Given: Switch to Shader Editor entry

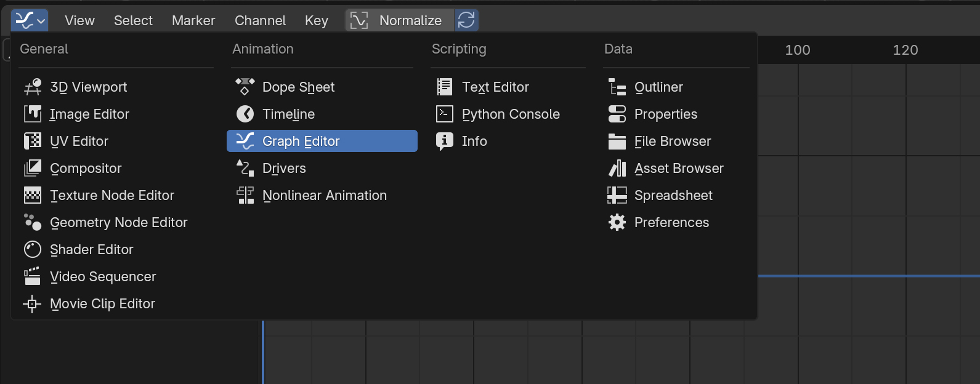Looking at the screenshot, I should tap(116, 249).
